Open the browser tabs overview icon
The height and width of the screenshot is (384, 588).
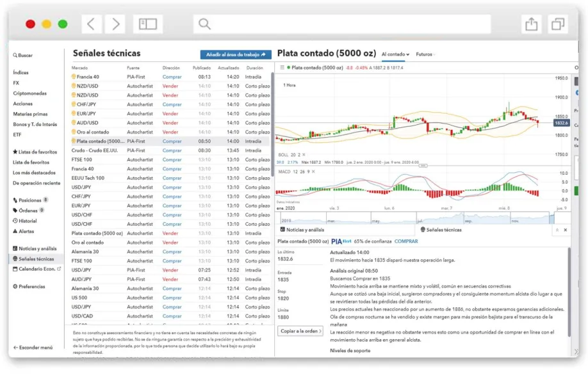pyautogui.click(x=558, y=24)
